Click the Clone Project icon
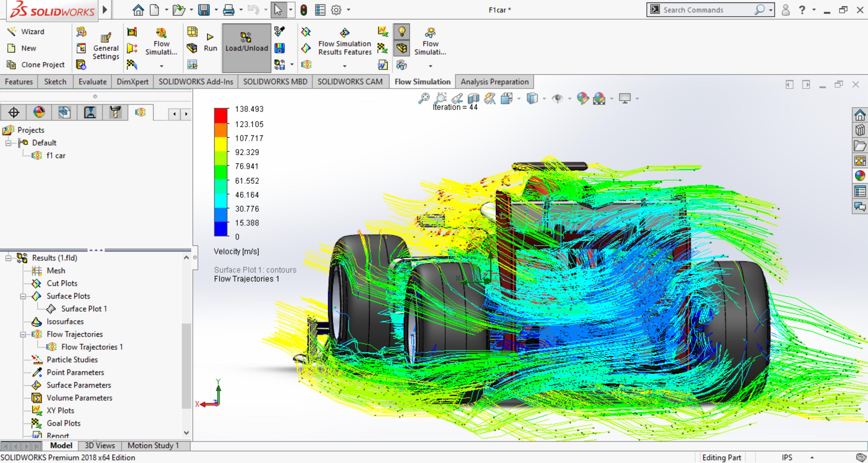 [x=11, y=64]
